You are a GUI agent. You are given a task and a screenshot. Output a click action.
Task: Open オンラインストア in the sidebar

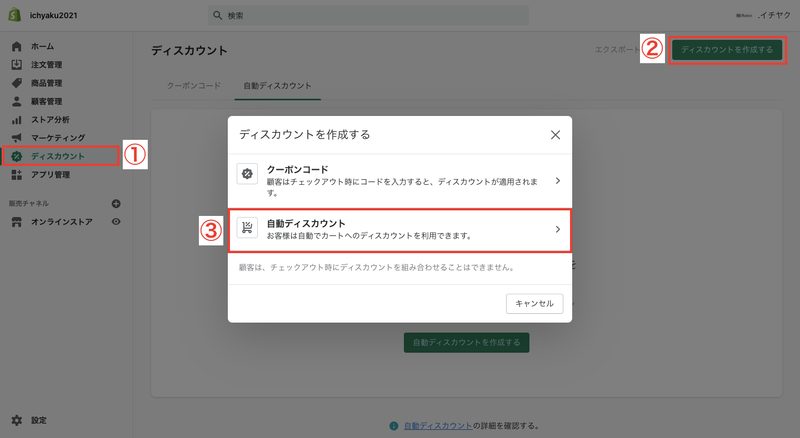(62, 222)
